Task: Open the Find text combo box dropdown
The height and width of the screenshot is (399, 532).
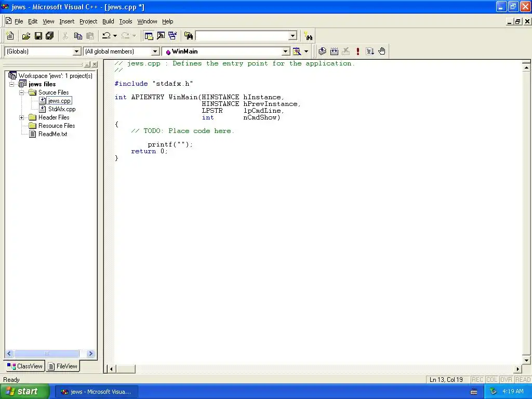Action: 293,36
